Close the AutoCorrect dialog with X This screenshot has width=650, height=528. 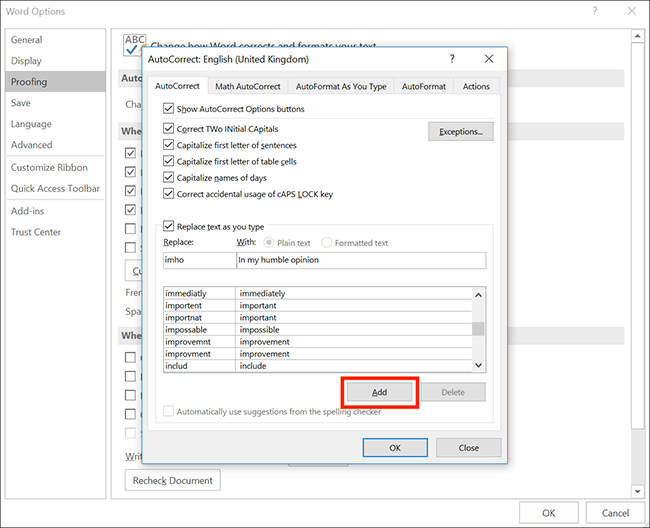(x=489, y=59)
